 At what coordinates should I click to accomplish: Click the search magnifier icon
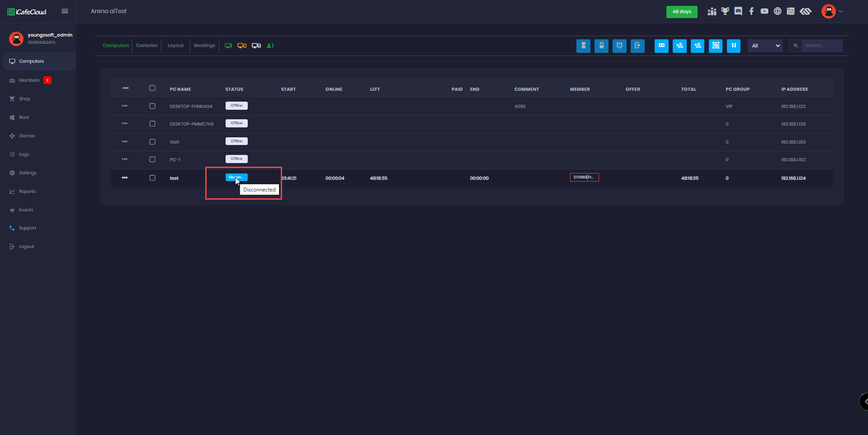coord(796,46)
